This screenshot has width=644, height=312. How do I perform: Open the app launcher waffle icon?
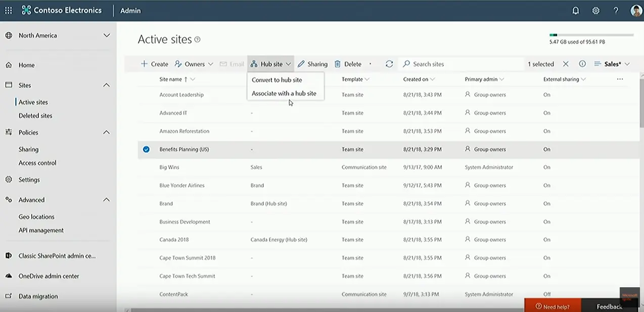(8, 10)
